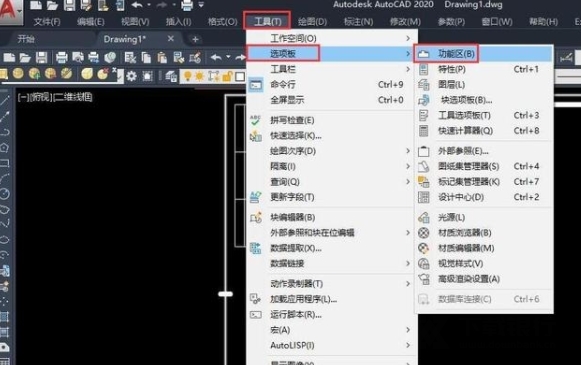Expand the 工具栏 submenu

point(332,69)
